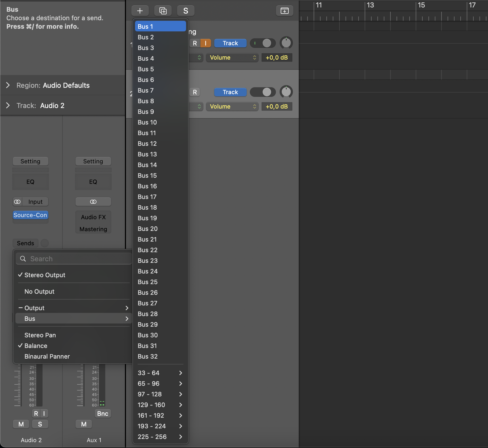The width and height of the screenshot is (488, 448).
Task: Expand the Track: Audio 2 inspector section
Action: coord(8,105)
